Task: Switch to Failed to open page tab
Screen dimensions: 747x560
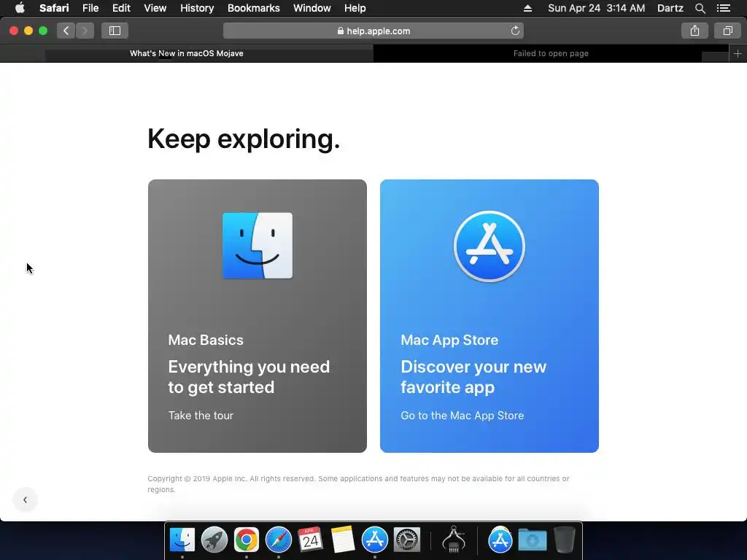Action: 551,53
